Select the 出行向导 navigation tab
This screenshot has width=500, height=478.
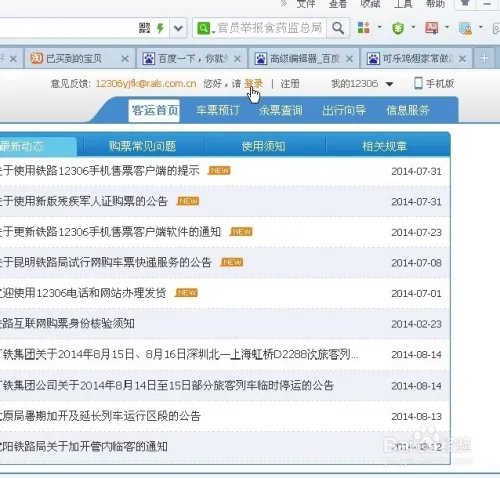[x=344, y=110]
